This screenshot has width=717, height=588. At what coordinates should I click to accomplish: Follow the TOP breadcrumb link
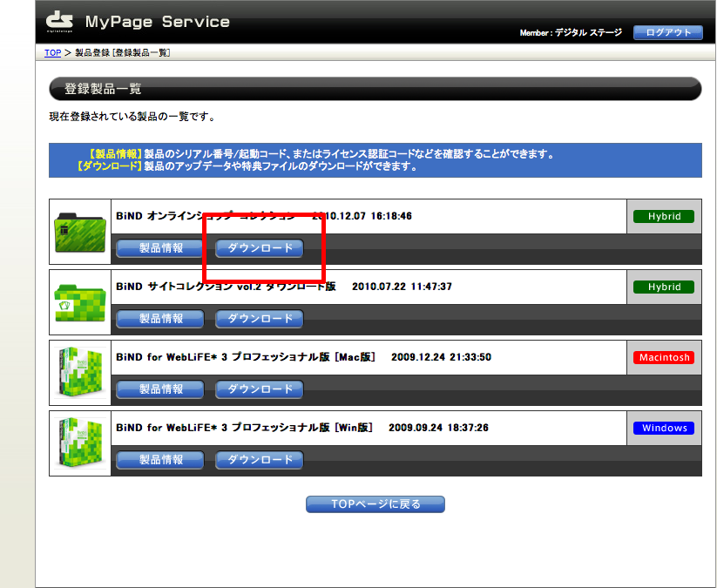52,52
